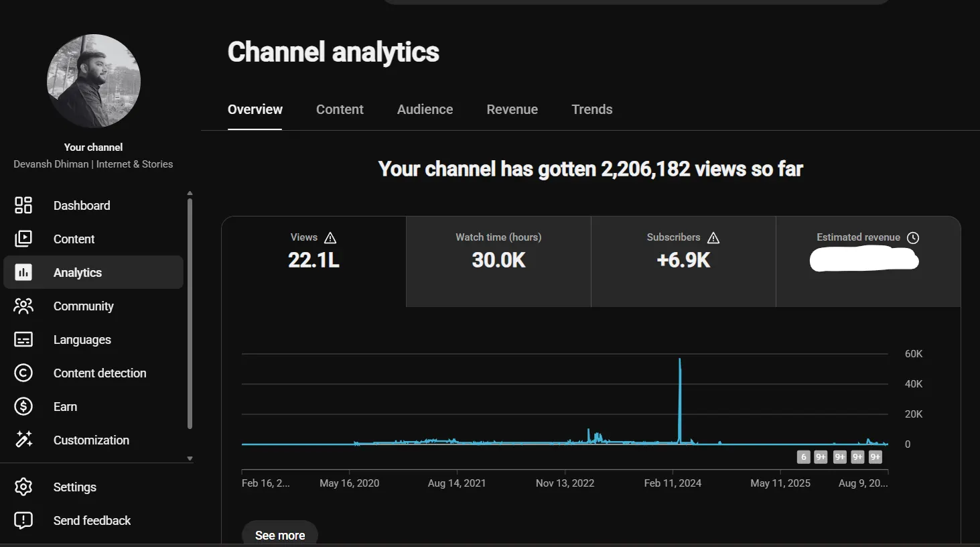Click the 'Feb 11, 2024' axis label
Viewport: 980px width, 547px height.
pos(673,483)
